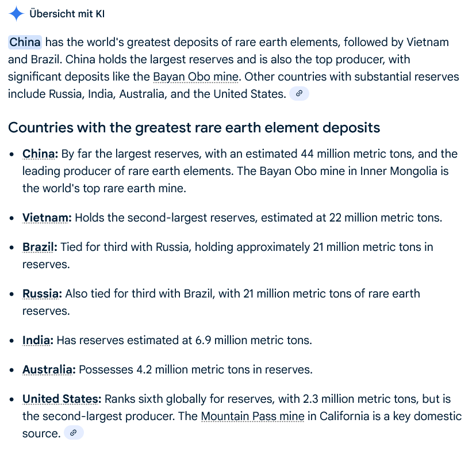Click the Russia bullet link
This screenshot has height=450, width=476.
tap(41, 293)
